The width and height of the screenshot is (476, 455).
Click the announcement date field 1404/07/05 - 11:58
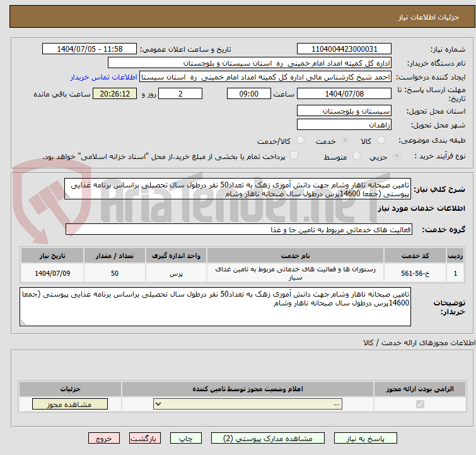[x=90, y=49]
